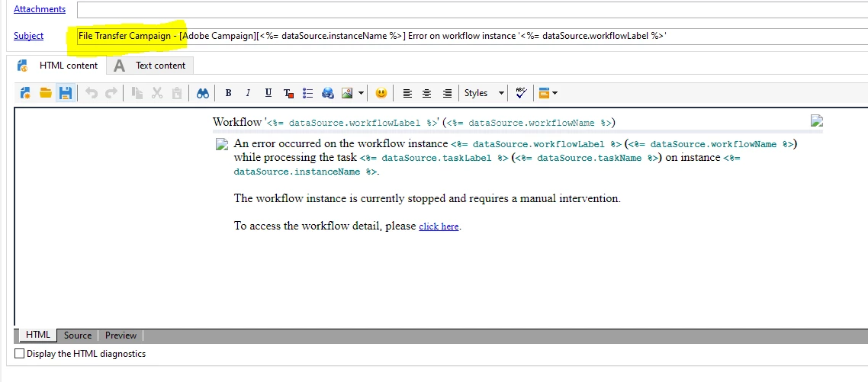Undo the last edit
The image size is (868, 382).
(92, 93)
